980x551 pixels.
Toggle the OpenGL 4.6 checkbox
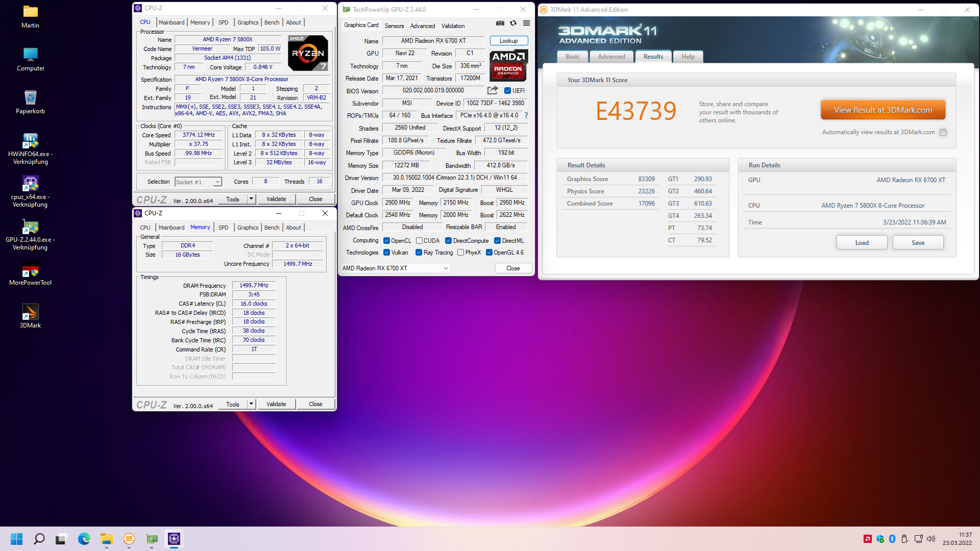click(x=489, y=253)
